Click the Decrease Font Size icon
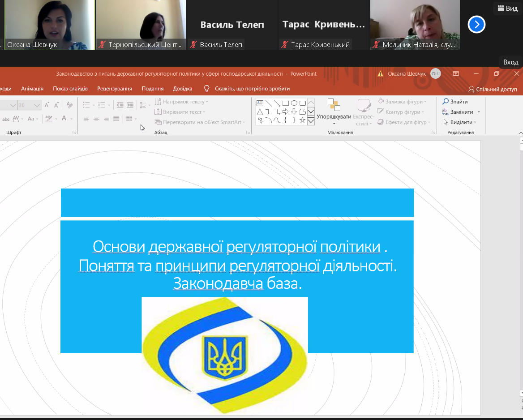The image size is (523, 420). (57, 105)
